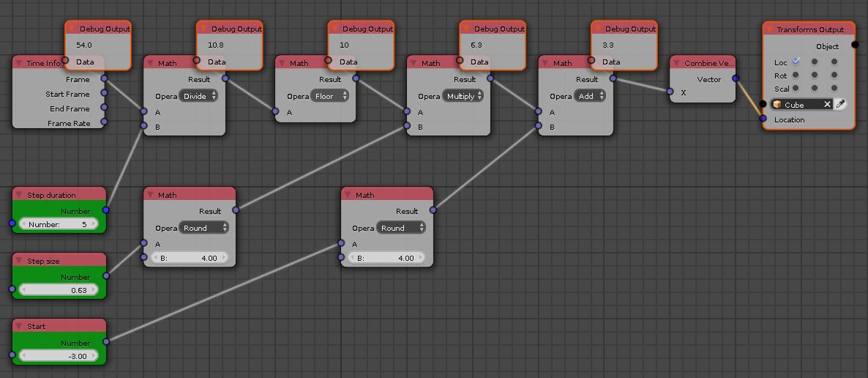Enable the Loc X checkbox in Transforms Output
The width and height of the screenshot is (868, 378).
coord(796,62)
